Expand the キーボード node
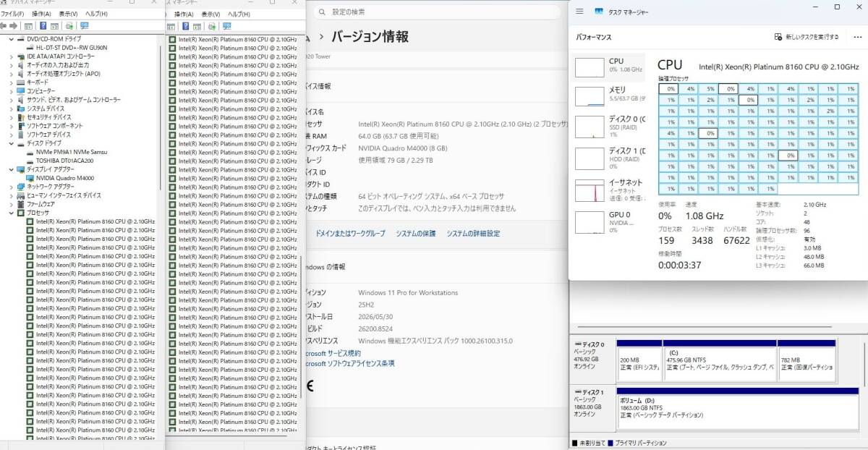The height and width of the screenshot is (450, 868). [x=11, y=82]
